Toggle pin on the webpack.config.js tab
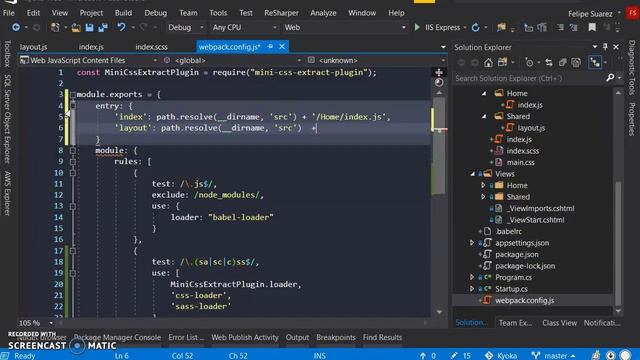Screen dimensions: 640x360 tap(270, 47)
